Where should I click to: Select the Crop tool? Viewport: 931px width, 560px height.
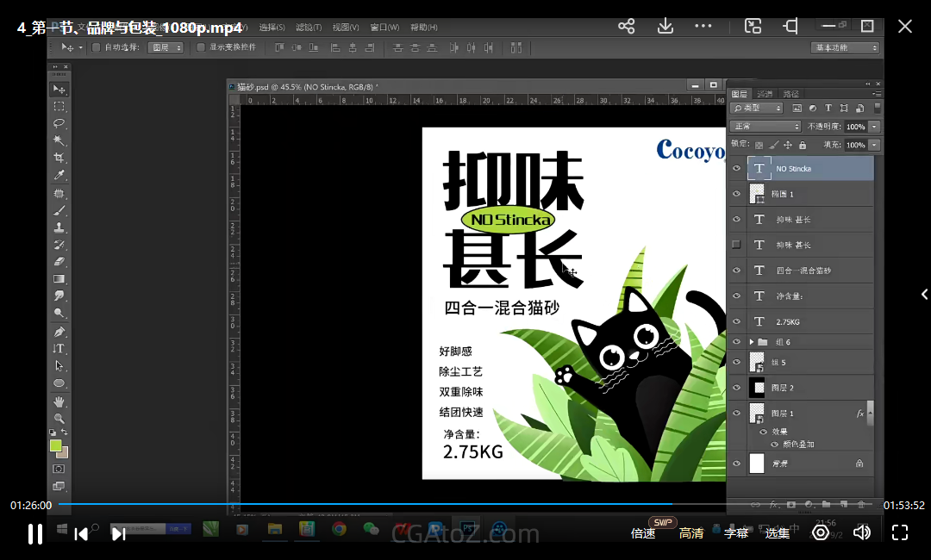59,158
